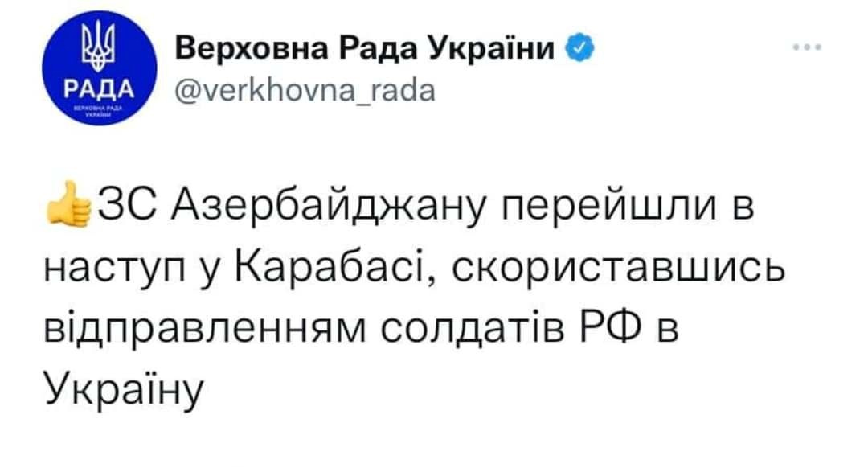Open the Верховна Рада України display name
This screenshot has width=868, height=468.
pyautogui.click(x=365, y=48)
